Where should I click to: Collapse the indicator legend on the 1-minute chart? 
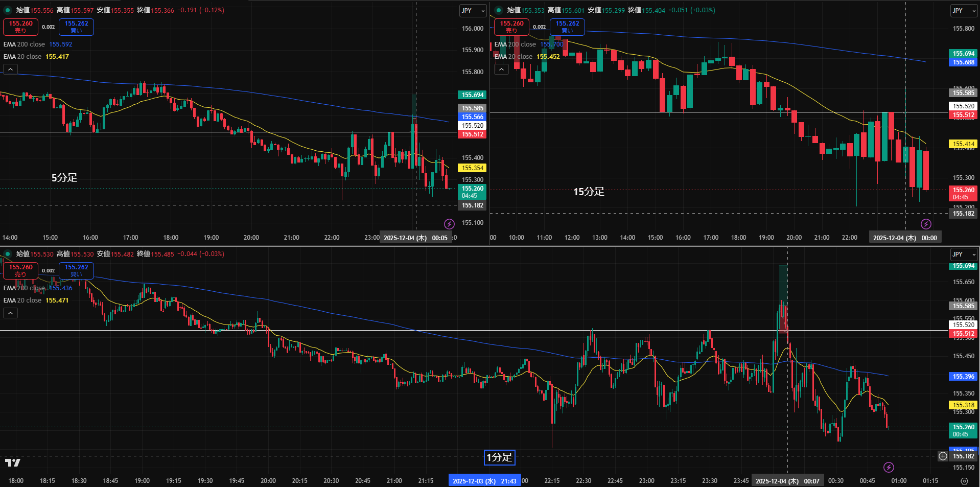(10, 313)
